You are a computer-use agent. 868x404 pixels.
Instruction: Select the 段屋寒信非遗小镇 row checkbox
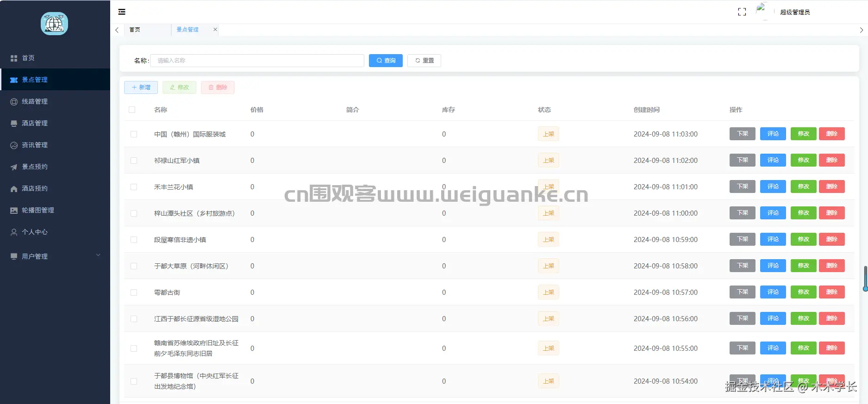(x=134, y=240)
